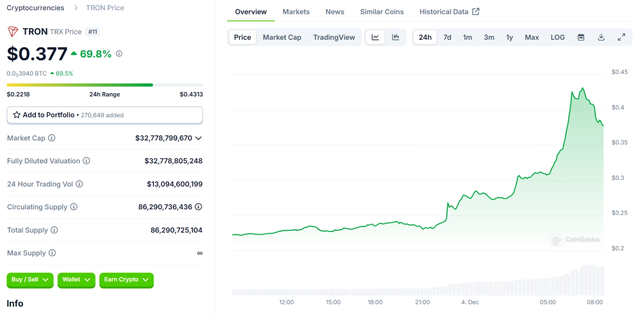Switch chart to TradingView
Image resolution: width=644 pixels, height=316 pixels.
coord(334,37)
